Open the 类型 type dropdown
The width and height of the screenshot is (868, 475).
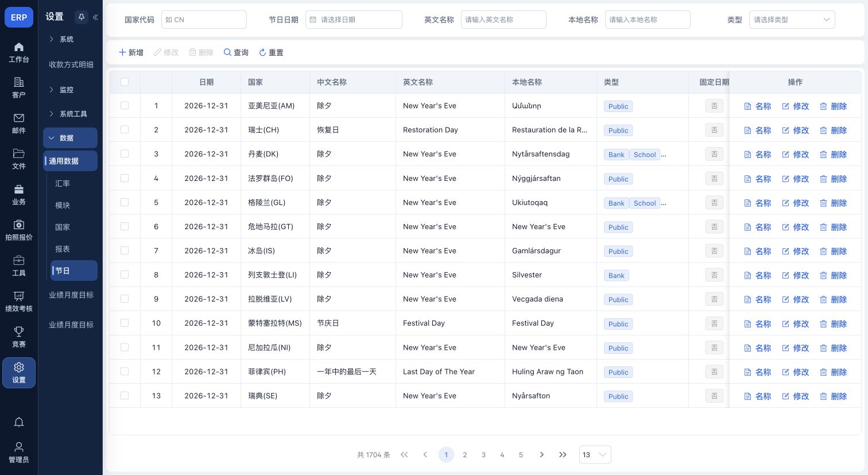(x=792, y=20)
